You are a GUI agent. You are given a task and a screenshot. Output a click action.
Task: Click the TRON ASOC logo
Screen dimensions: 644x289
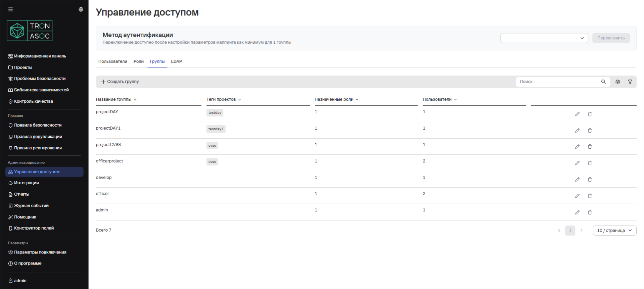[x=30, y=31]
